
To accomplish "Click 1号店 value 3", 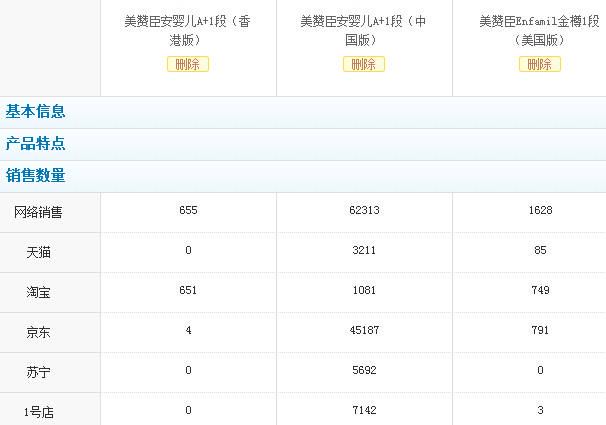I will (x=540, y=410).
